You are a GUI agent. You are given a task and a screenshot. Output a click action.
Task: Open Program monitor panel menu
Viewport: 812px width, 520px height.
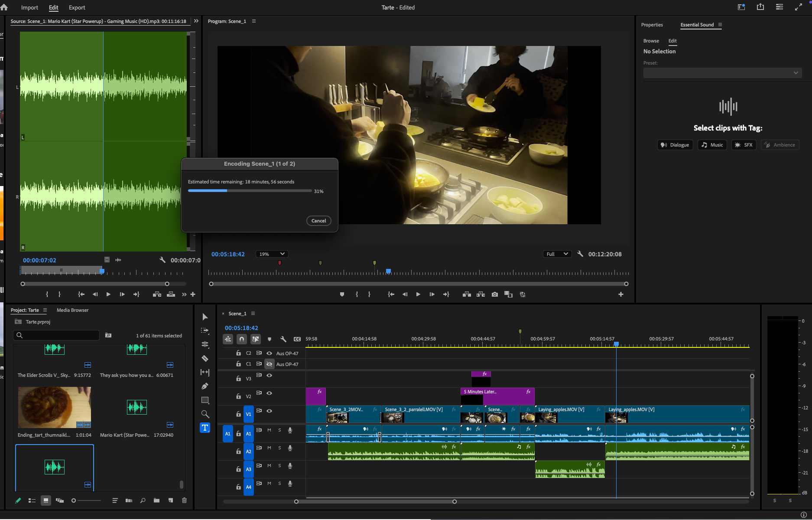click(x=254, y=21)
